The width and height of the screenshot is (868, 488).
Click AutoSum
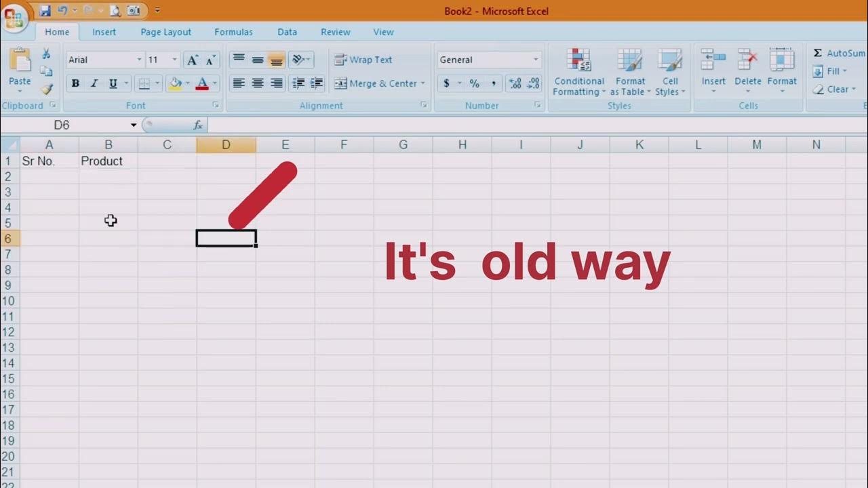[839, 53]
